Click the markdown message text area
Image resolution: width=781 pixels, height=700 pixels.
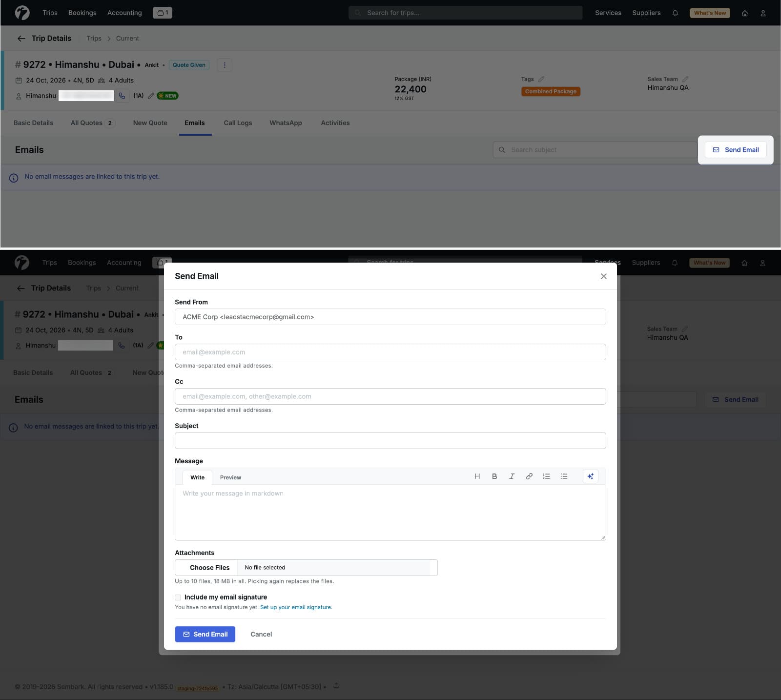tap(390, 513)
